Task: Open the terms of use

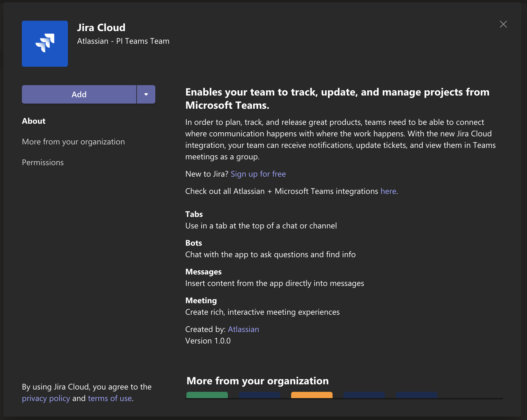Action: 110,398
